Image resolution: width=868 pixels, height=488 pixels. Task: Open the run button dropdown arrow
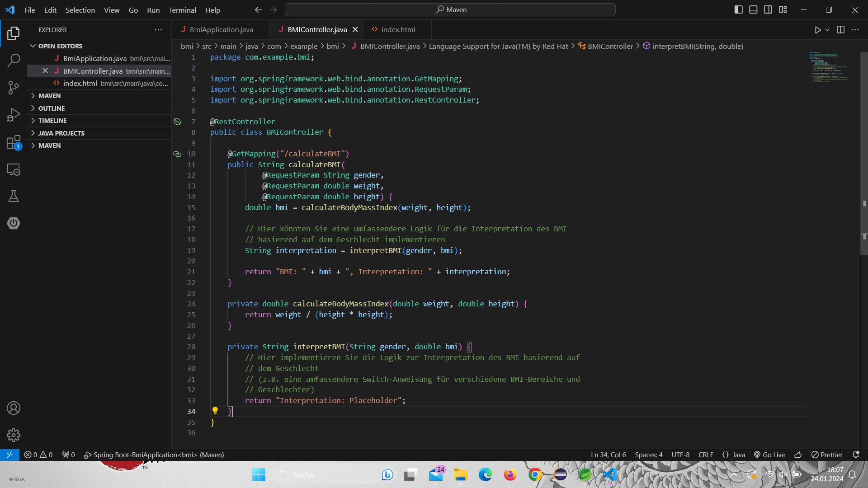[x=826, y=30]
